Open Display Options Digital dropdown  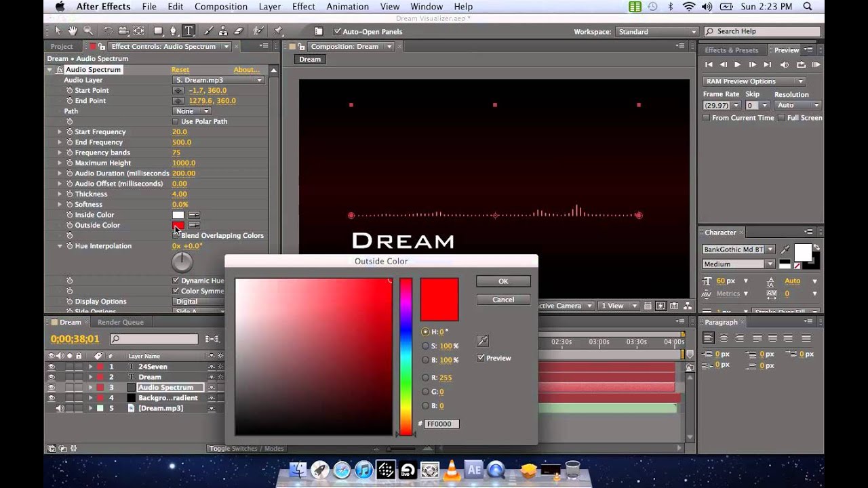tap(198, 302)
